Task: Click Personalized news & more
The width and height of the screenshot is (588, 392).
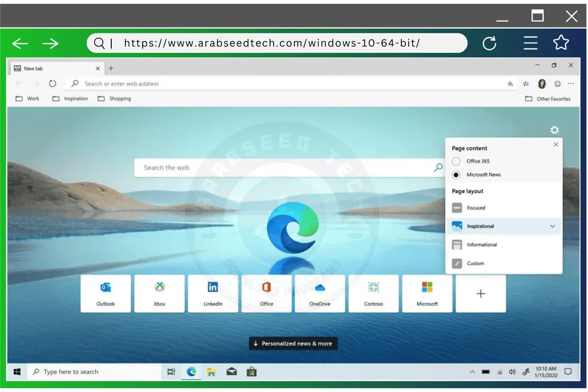Action: 293,343
